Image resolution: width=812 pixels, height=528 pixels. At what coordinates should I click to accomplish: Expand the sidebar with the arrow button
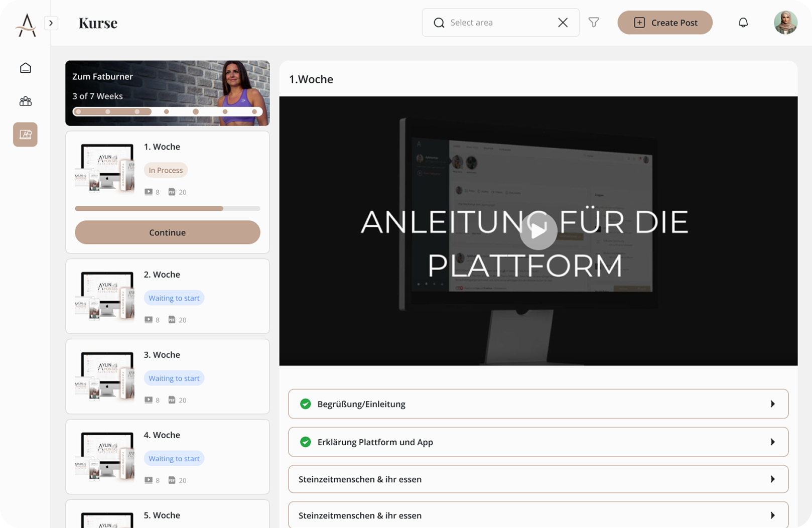(51, 23)
